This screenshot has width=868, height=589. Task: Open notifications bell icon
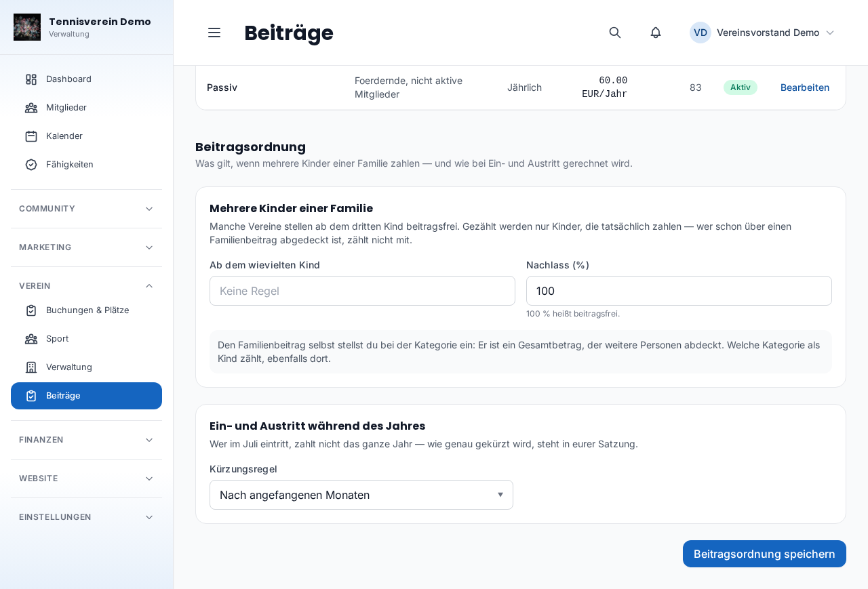(x=656, y=33)
